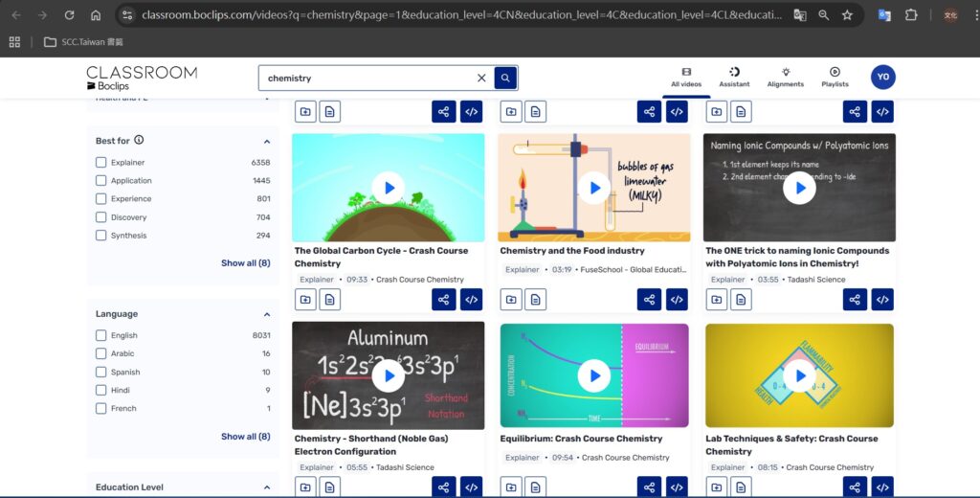Image resolution: width=980 pixels, height=498 pixels.
Task: Share The Global Carbon Cycle video
Action: pos(443,300)
